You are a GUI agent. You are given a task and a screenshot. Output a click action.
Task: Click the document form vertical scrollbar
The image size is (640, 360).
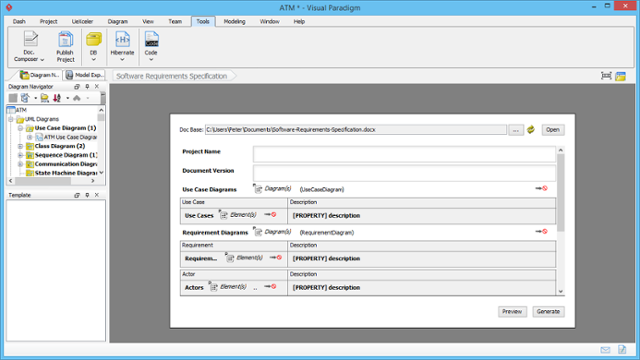tap(561, 220)
